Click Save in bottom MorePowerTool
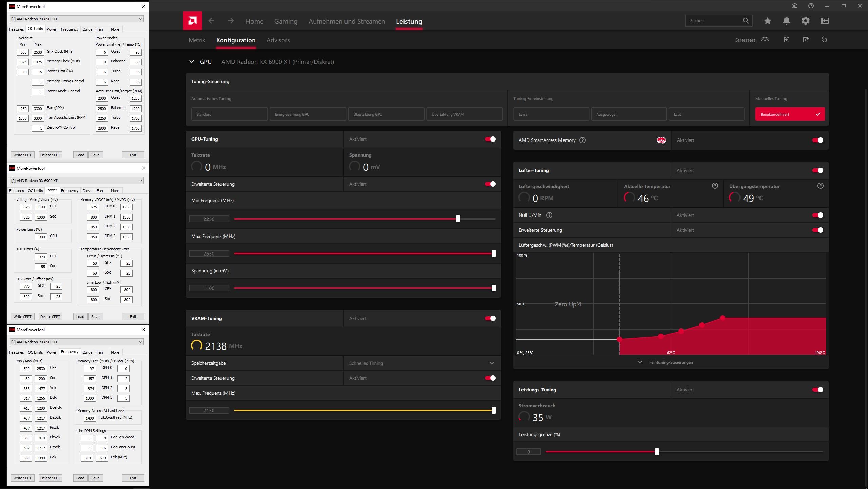 95,478
